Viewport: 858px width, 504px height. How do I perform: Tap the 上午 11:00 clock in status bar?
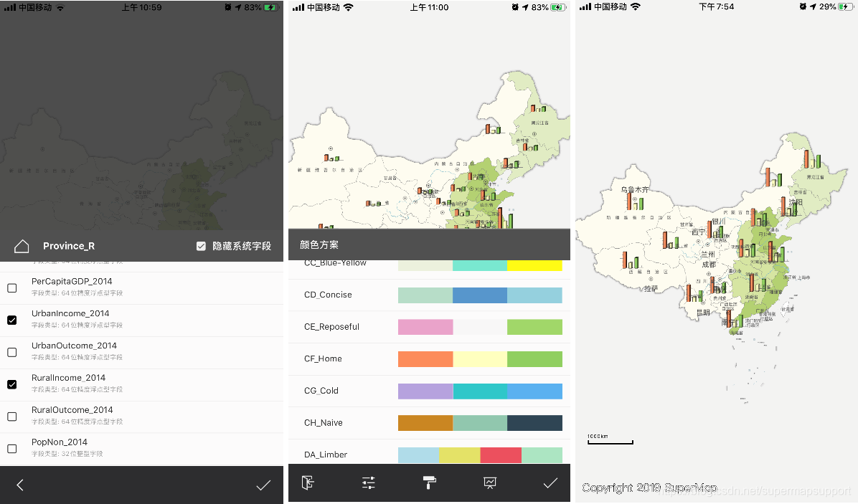tap(430, 8)
